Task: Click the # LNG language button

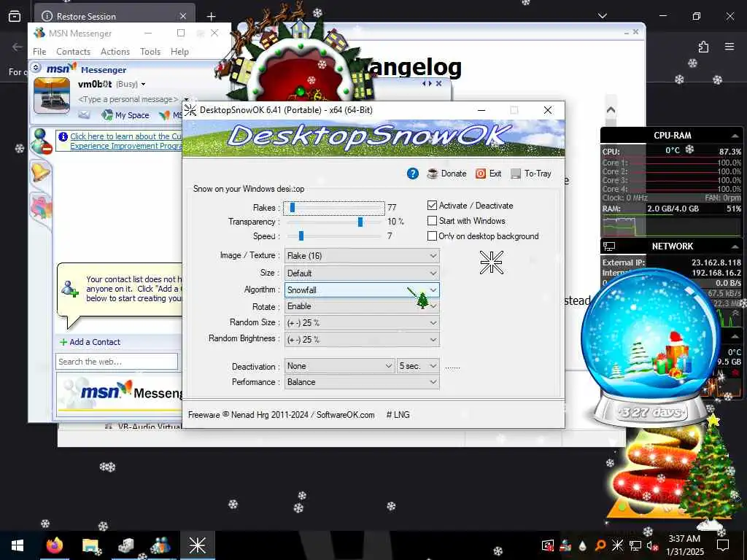Action: [398, 415]
